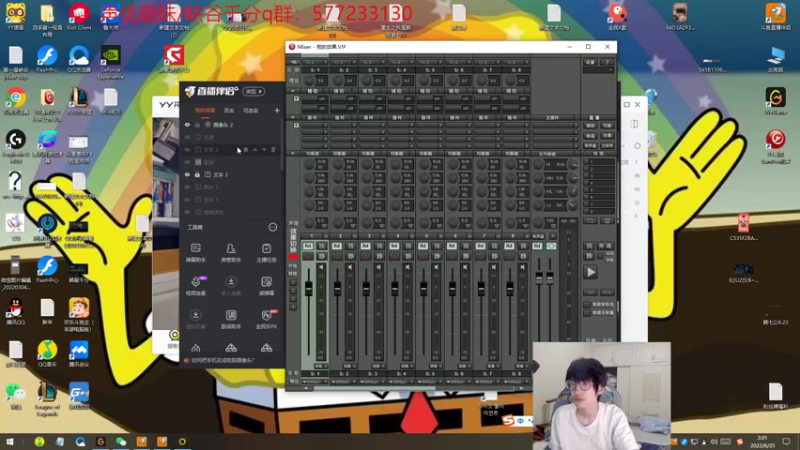Open WeChat from the taskbar
The image size is (800, 450).
[121, 441]
